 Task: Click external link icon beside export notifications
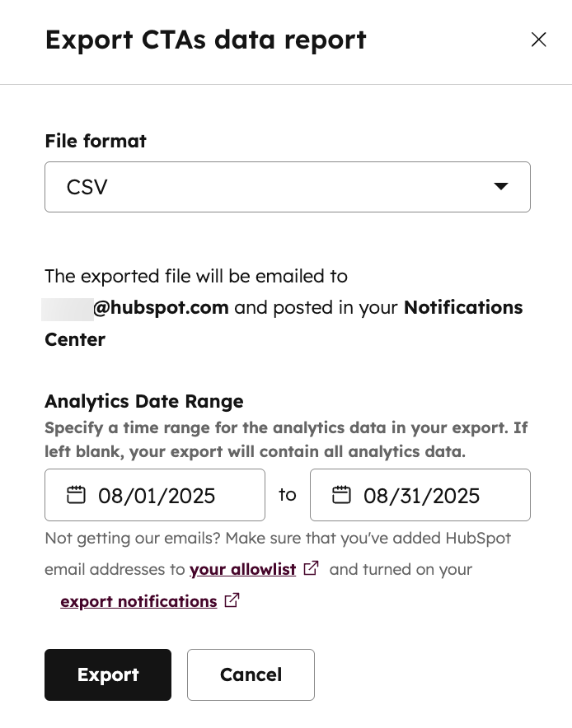pos(232,600)
